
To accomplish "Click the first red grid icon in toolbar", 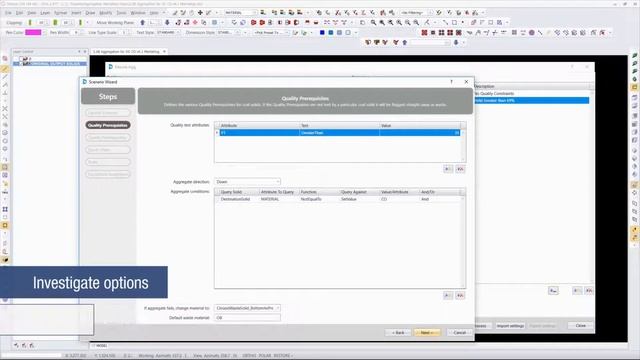I will (x=424, y=32).
